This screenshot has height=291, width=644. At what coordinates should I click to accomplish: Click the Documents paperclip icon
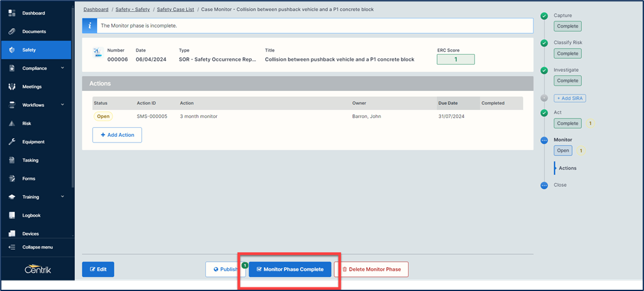12,31
